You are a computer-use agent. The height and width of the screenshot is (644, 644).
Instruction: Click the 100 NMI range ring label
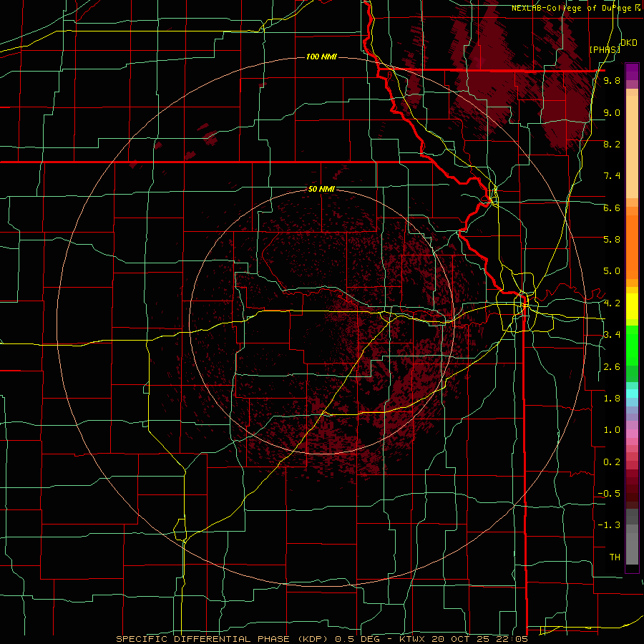321,57
